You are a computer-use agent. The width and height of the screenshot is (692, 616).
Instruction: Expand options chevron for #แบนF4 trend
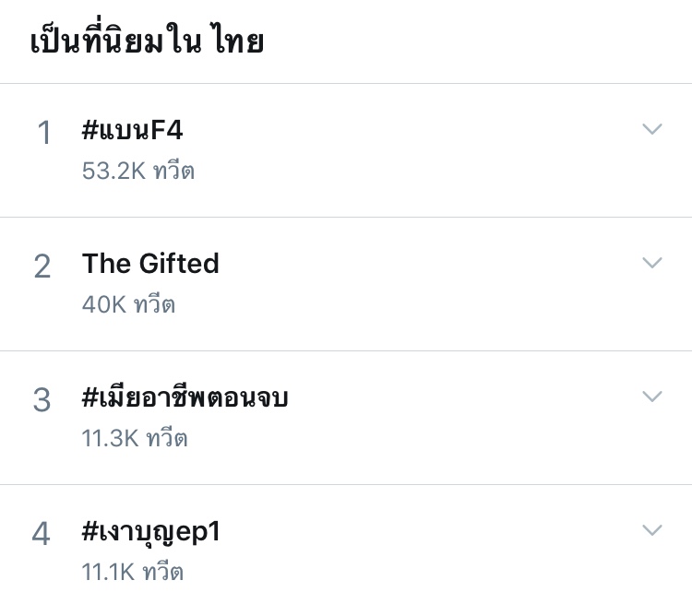652,129
